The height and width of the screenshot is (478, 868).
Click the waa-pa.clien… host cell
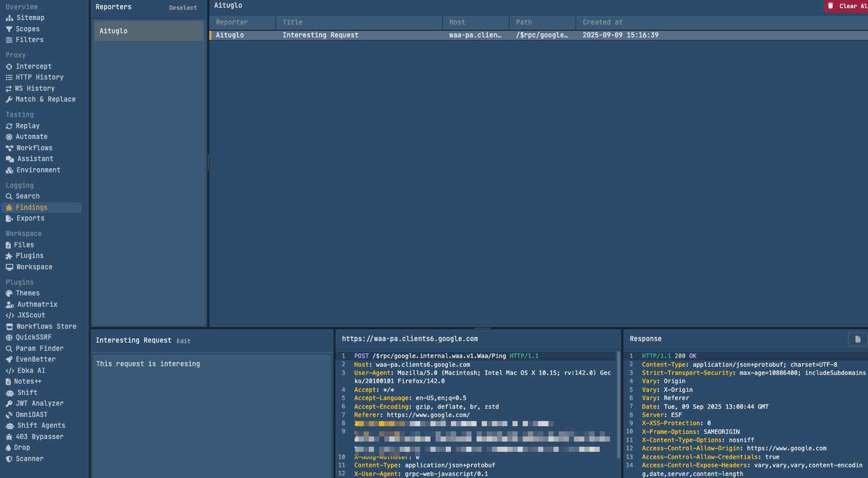475,35
